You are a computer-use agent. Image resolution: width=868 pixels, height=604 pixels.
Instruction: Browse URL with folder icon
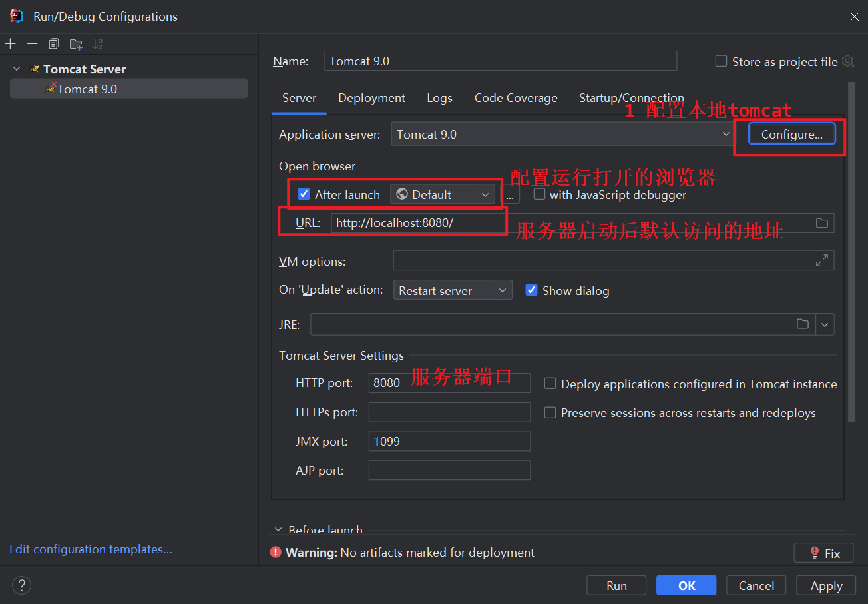[x=822, y=223]
